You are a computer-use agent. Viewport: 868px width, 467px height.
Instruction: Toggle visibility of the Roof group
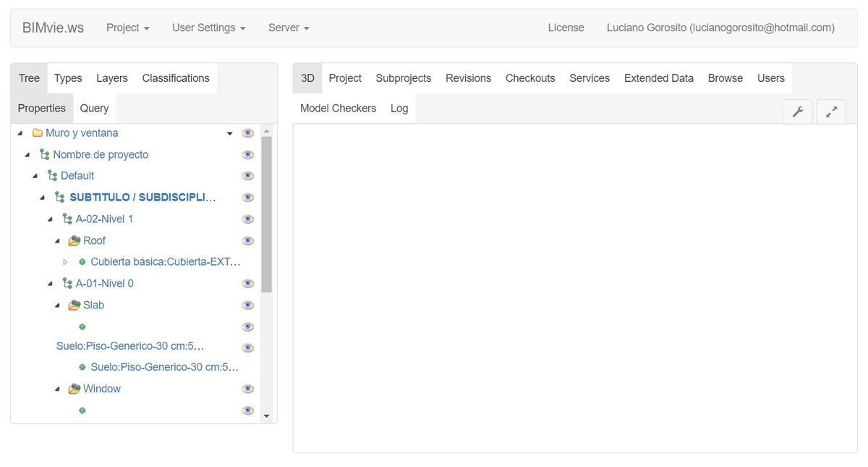tap(247, 240)
